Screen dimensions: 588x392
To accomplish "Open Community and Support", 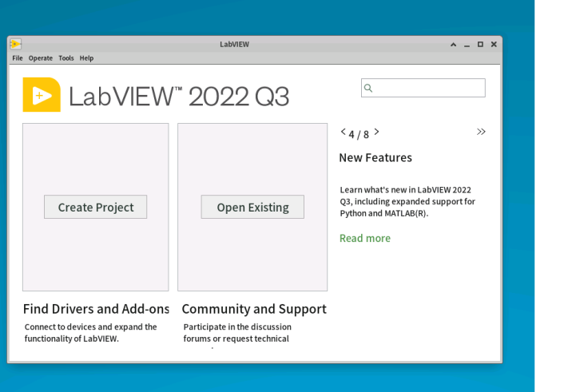I will (x=254, y=309).
